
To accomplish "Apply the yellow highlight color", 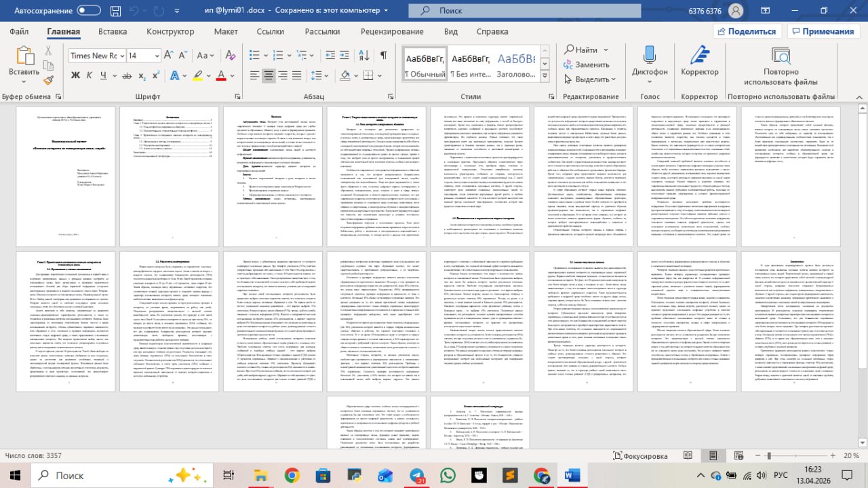I will pyautogui.click(x=196, y=75).
